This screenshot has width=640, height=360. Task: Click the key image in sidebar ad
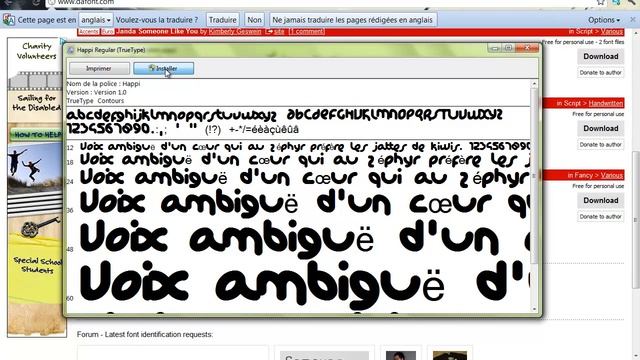coord(40,227)
